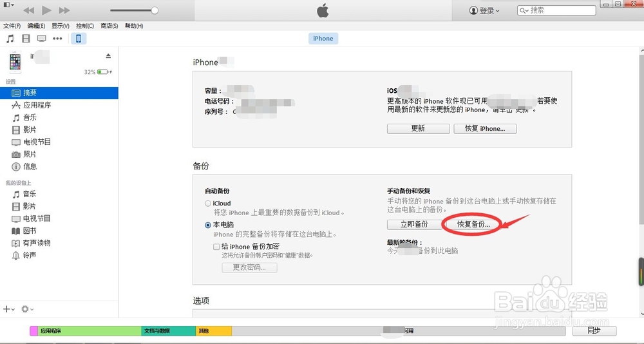644x344 pixels.
Task: Click the 文稿与数据 teal storage segment
Action: pos(168,331)
